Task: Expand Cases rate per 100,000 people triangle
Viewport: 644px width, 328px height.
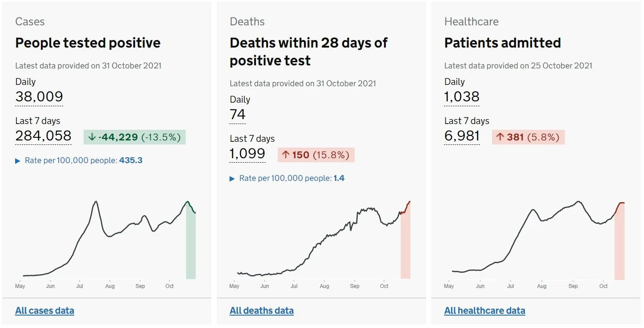Action: (18, 161)
